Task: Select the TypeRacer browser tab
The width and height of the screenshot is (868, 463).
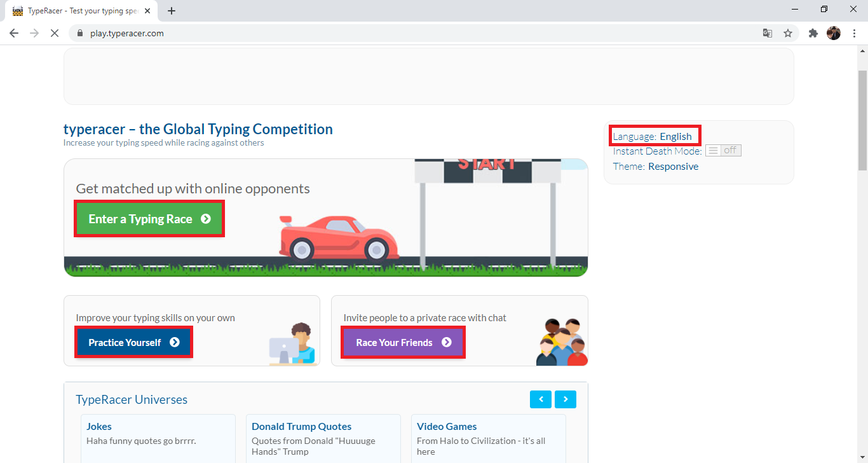Action: 83,11
